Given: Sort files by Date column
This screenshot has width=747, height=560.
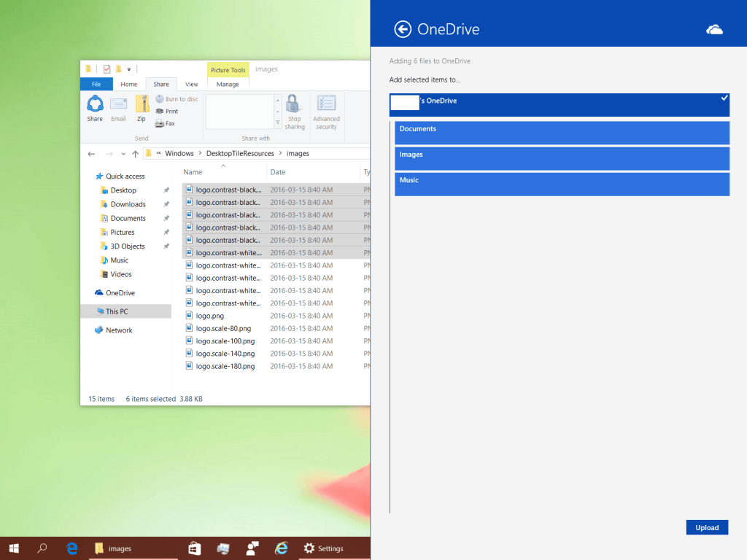Looking at the screenshot, I should click(278, 172).
